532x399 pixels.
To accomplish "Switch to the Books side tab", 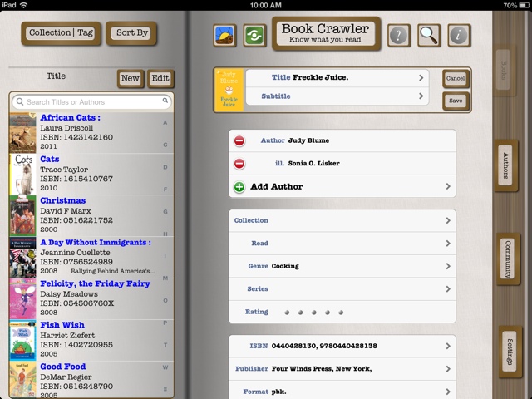I will [x=504, y=70].
